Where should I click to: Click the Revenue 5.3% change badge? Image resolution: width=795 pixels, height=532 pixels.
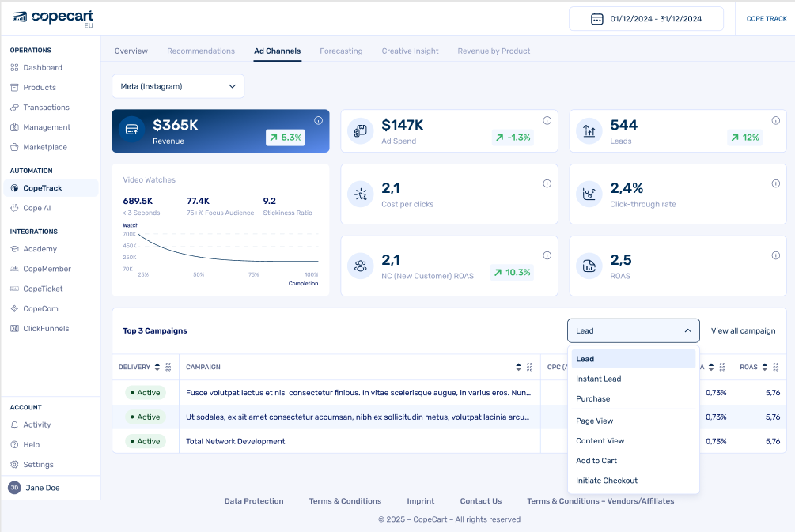286,138
